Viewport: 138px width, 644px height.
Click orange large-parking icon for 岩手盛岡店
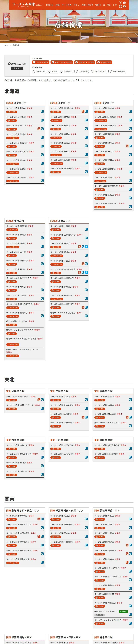coord(39,400)
